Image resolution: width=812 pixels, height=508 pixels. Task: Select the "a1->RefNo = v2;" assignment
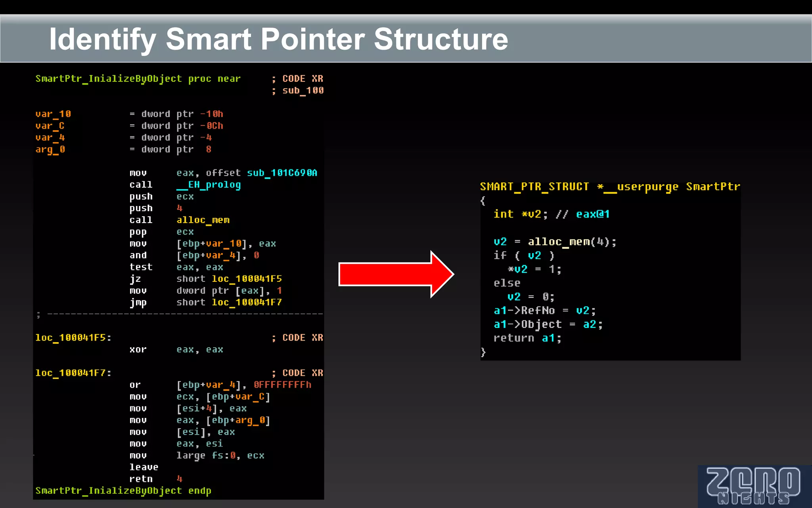(x=545, y=311)
